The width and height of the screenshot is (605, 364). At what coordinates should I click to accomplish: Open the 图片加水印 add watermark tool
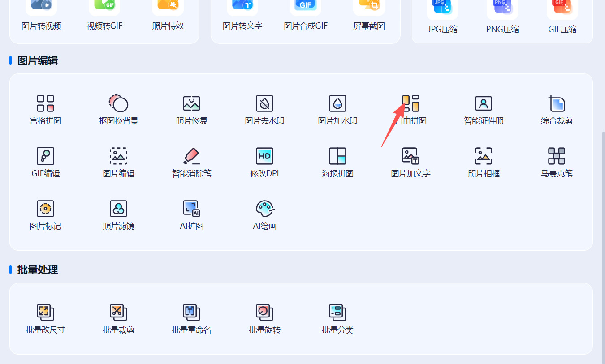[x=337, y=109]
